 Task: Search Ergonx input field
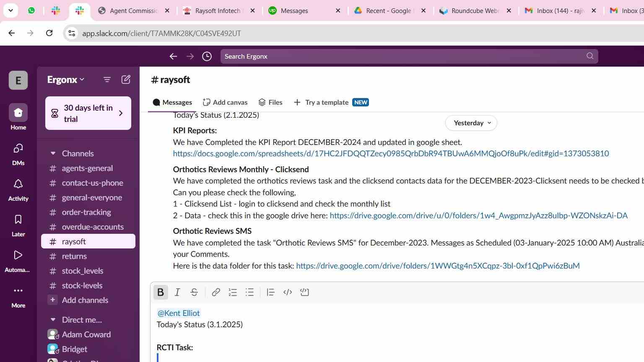[409, 56]
